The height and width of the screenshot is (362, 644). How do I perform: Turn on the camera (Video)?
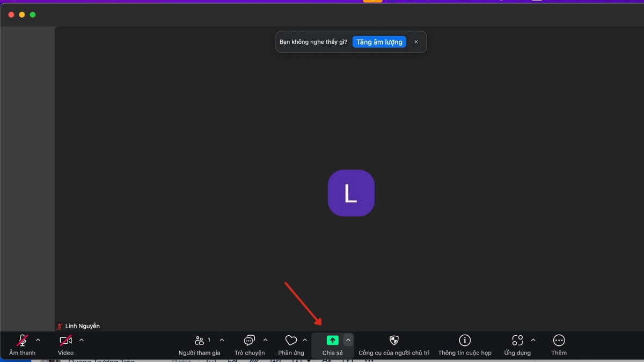click(x=65, y=341)
